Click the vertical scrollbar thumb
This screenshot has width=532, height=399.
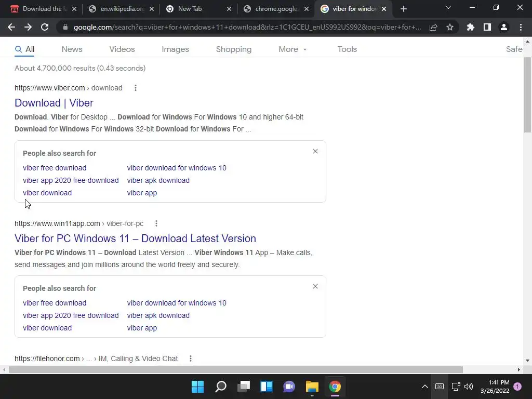(x=527, y=95)
